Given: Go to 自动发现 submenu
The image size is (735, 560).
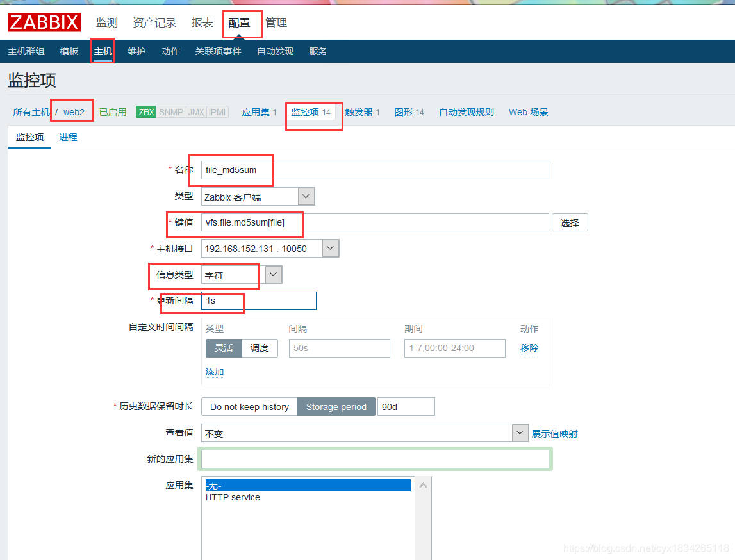Looking at the screenshot, I should [275, 51].
